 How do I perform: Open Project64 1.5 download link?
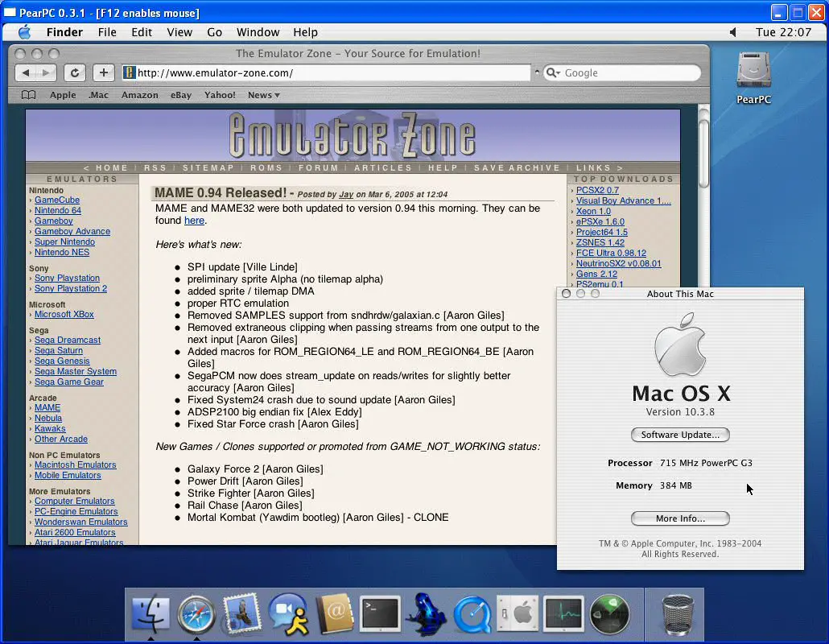point(602,232)
